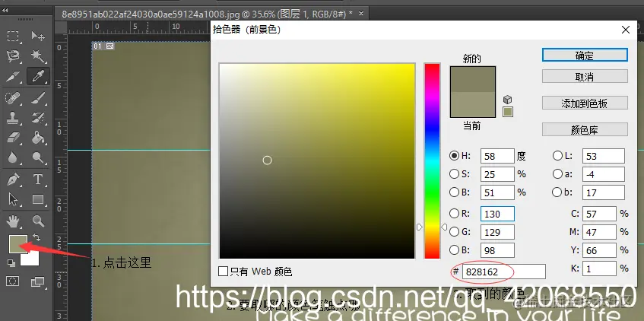This screenshot has width=644, height=321.
Task: Click the web-safe cube warning icon
Action: tap(508, 100)
